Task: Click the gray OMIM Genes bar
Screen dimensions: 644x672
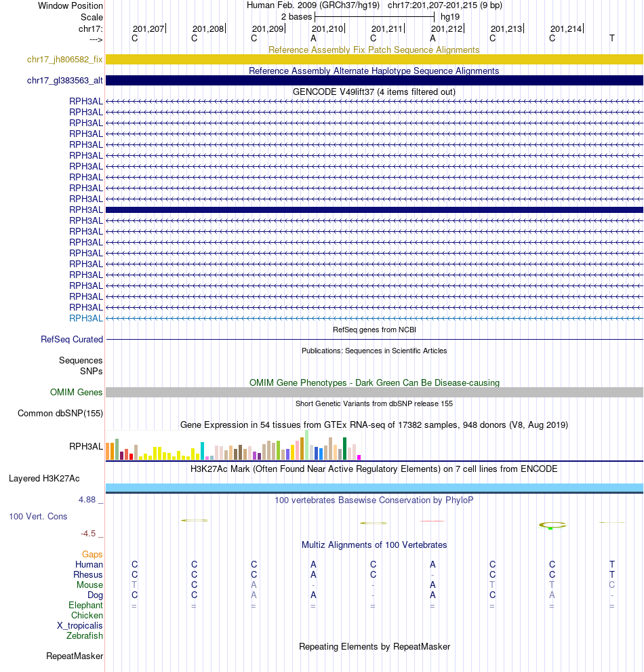Action: (374, 392)
